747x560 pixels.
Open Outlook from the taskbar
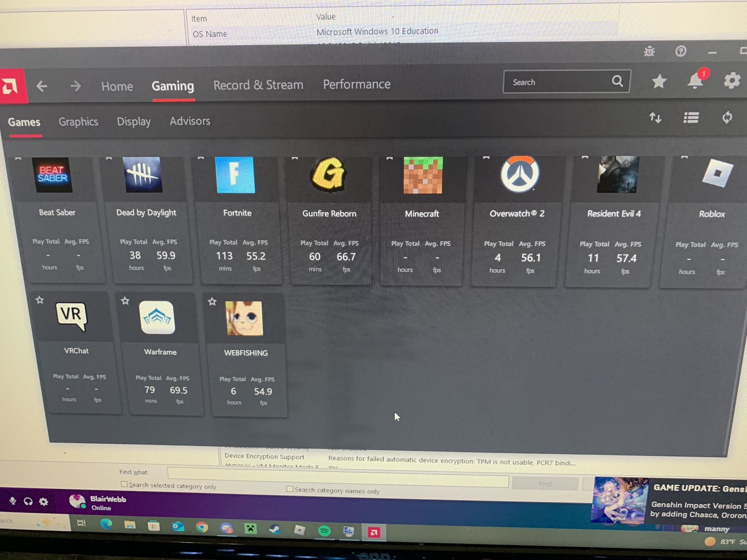pyautogui.click(x=178, y=526)
